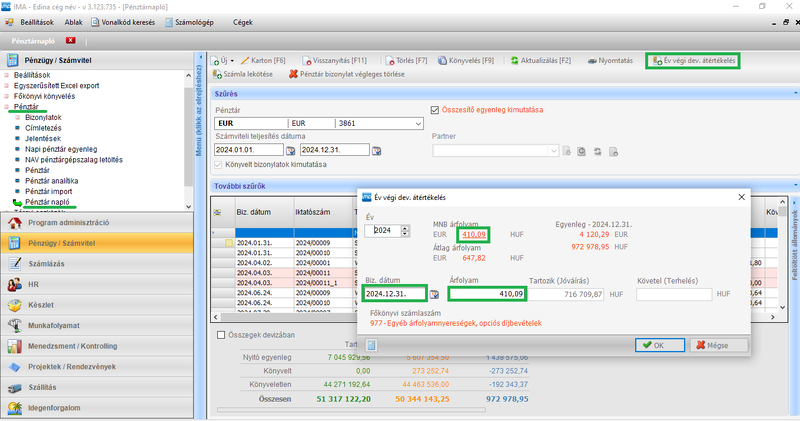Click Törlés [F7] toolbar button

click(x=406, y=60)
